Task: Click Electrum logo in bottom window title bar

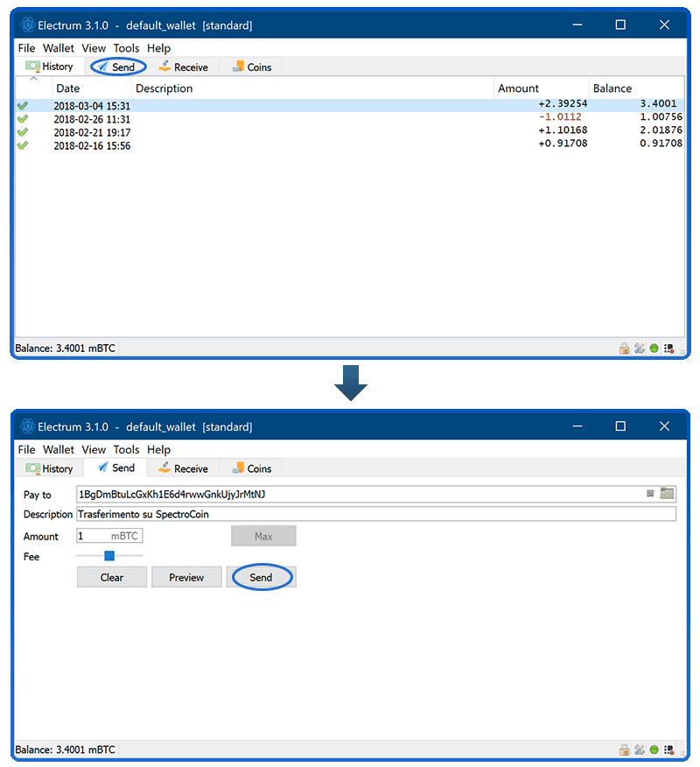Action: (27, 426)
